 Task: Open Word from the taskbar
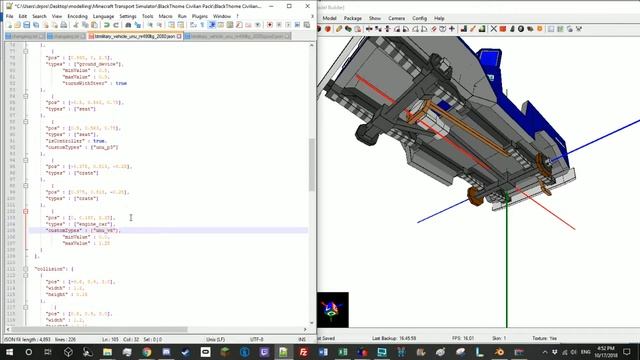[323, 352]
